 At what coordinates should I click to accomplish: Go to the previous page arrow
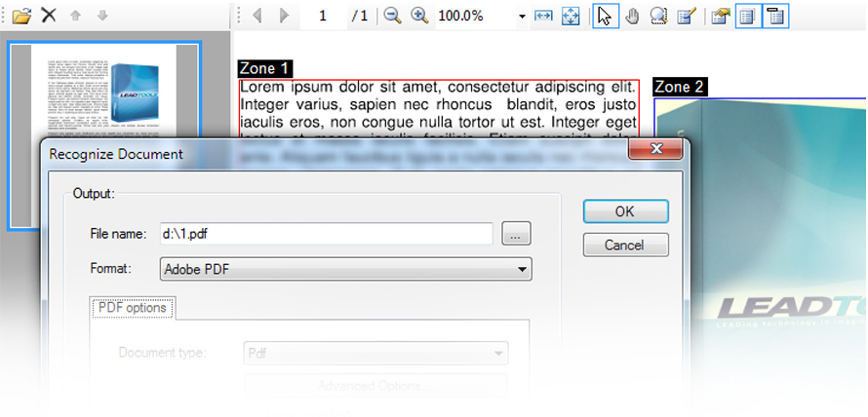coord(257,16)
